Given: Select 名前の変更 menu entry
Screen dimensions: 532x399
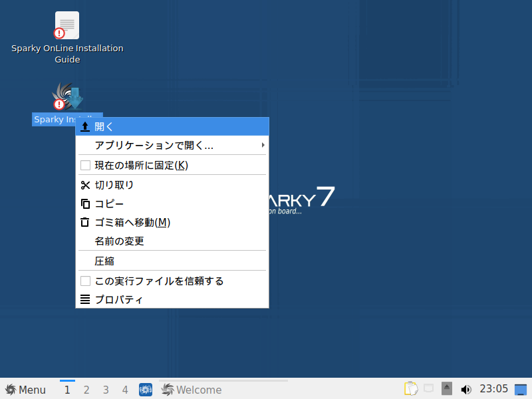Looking at the screenshot, I should [172, 241].
